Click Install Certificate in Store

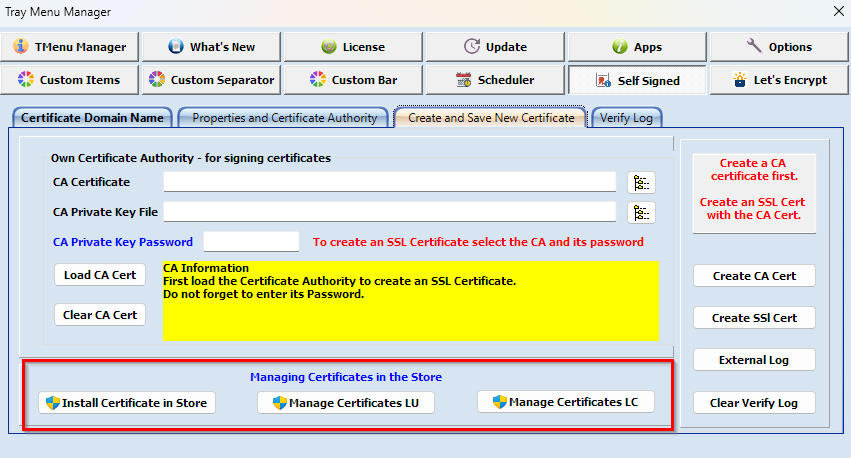tap(126, 403)
